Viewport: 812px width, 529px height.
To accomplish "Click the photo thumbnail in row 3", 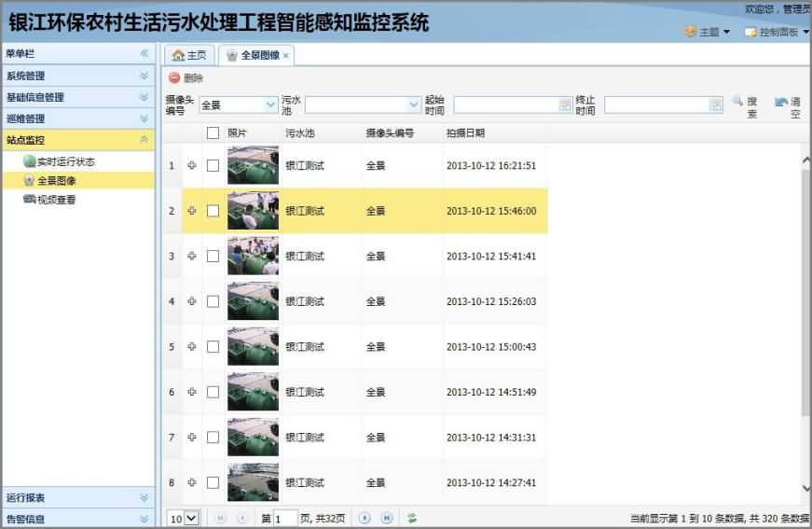I will pyautogui.click(x=253, y=256).
